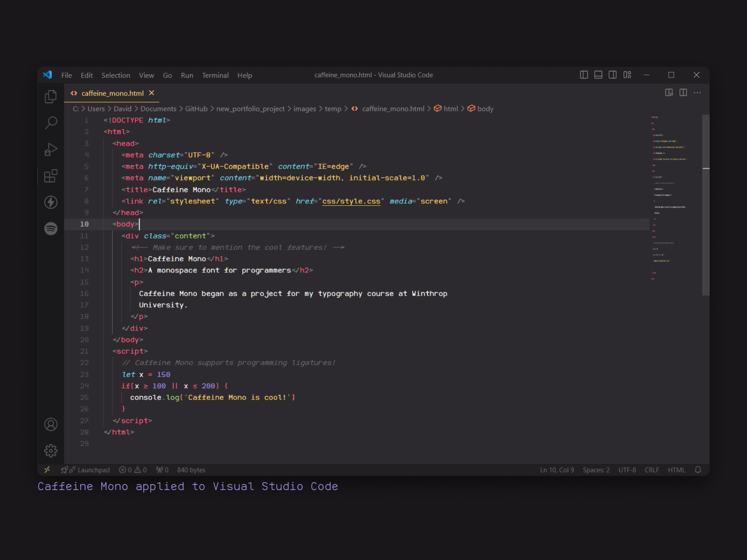Change end of line via CRLF
The image size is (747, 560).
[652, 470]
